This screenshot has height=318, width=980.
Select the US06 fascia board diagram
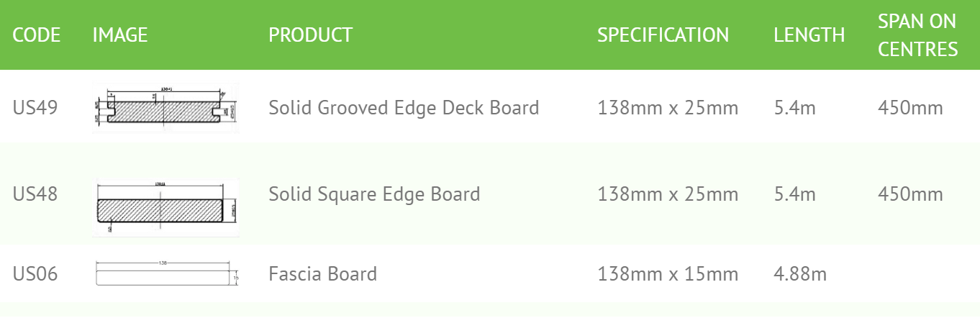pyautogui.click(x=166, y=274)
